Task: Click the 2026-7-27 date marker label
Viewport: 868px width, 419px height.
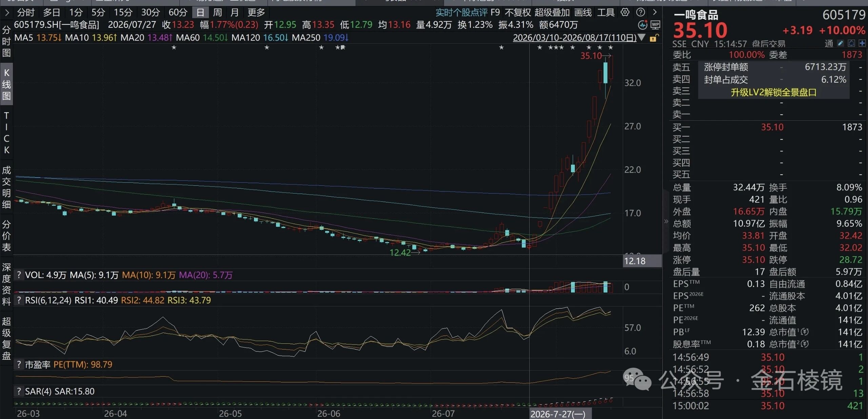Action: click(x=558, y=414)
